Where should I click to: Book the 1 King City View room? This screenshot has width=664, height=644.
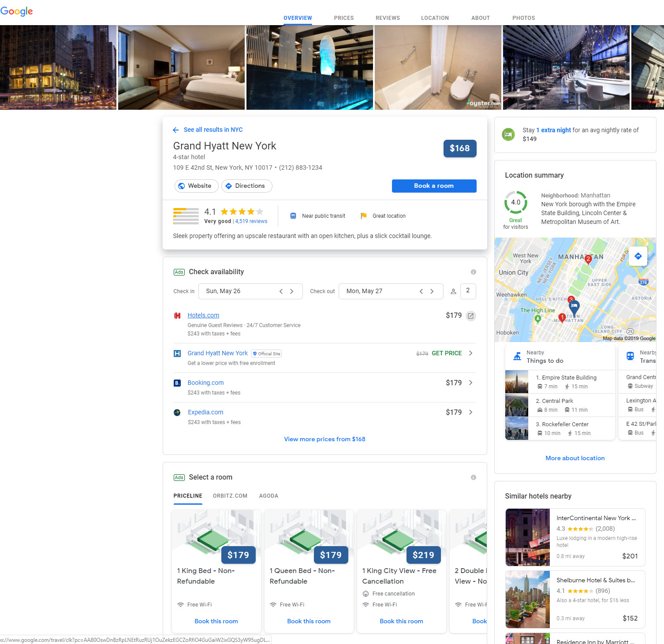(x=401, y=622)
